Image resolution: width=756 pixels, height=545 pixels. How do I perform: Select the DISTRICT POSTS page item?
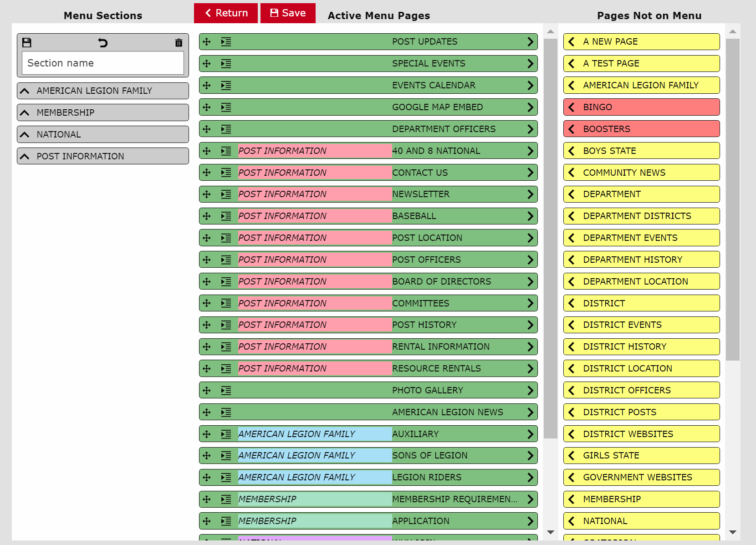point(642,413)
